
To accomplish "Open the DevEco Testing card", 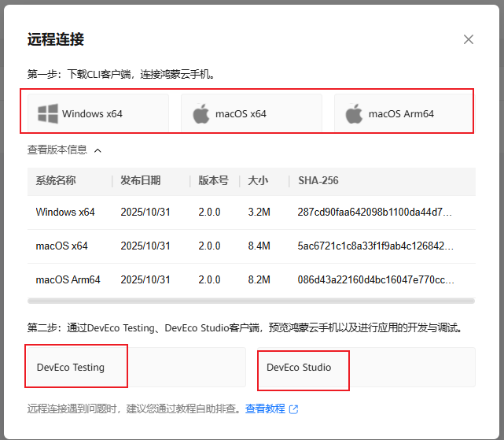I will (x=137, y=367).
